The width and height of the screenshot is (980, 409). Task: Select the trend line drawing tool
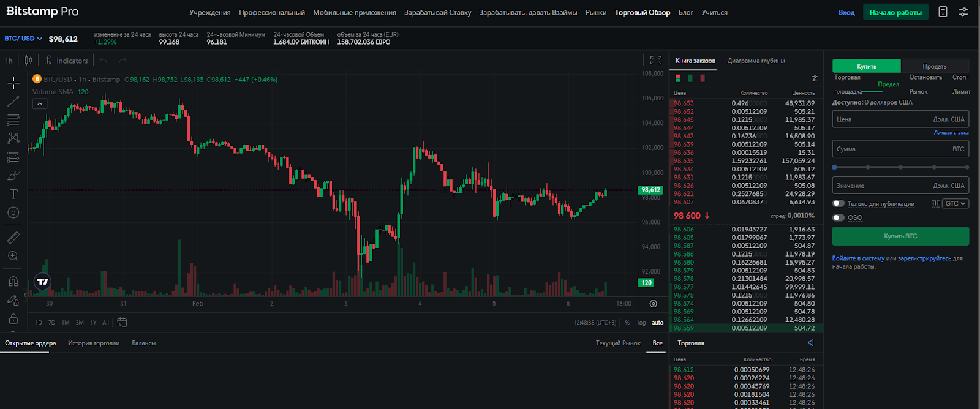point(13,101)
